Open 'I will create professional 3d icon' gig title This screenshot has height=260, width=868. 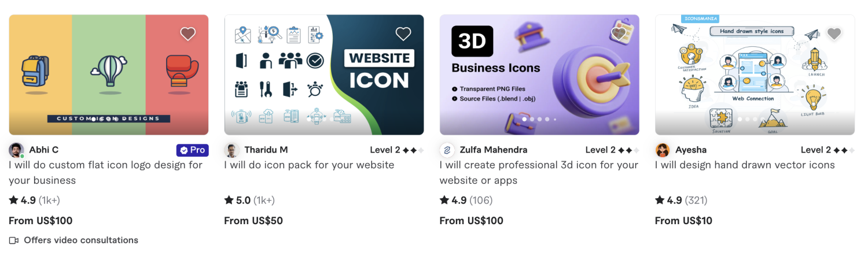click(539, 173)
